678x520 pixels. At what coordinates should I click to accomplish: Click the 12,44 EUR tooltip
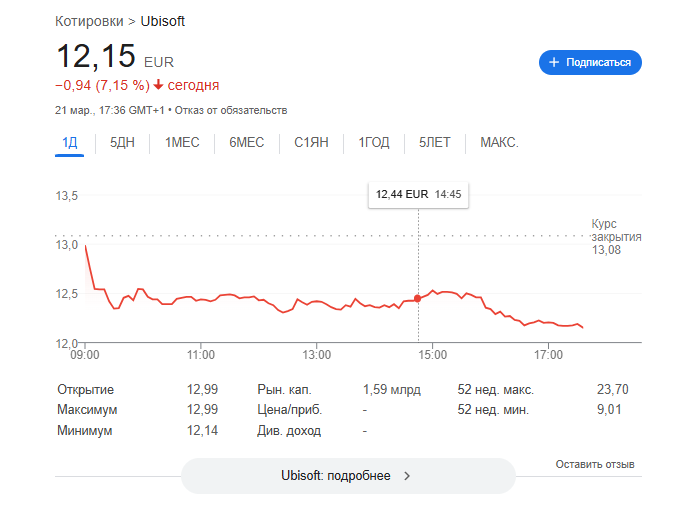coord(418,195)
